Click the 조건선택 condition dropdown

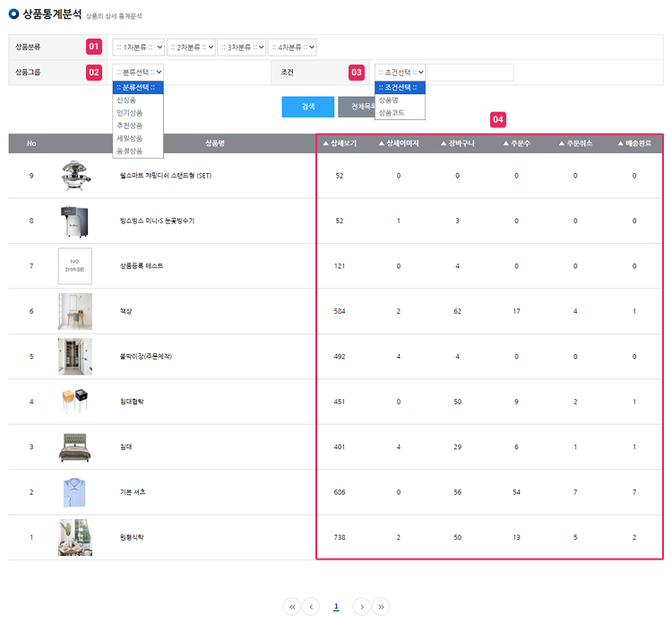[x=400, y=72]
